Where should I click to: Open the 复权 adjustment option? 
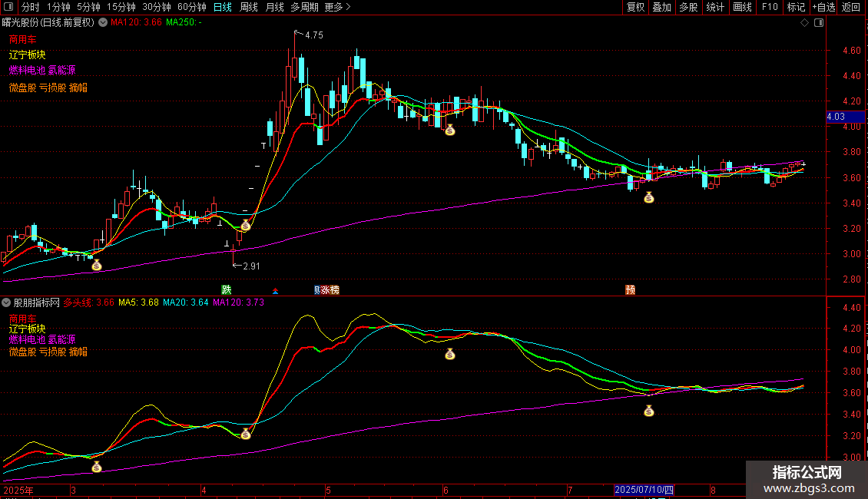point(635,7)
